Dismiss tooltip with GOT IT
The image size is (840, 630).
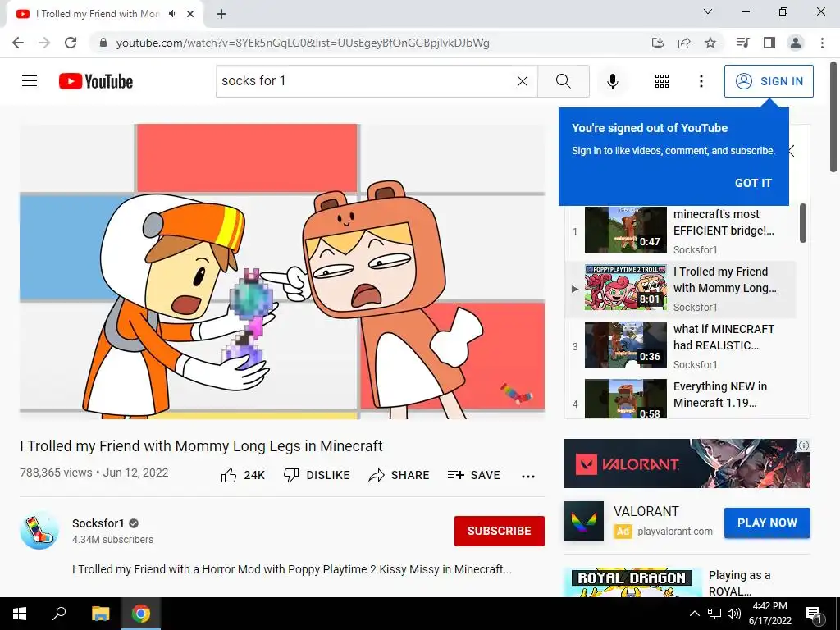pos(753,183)
